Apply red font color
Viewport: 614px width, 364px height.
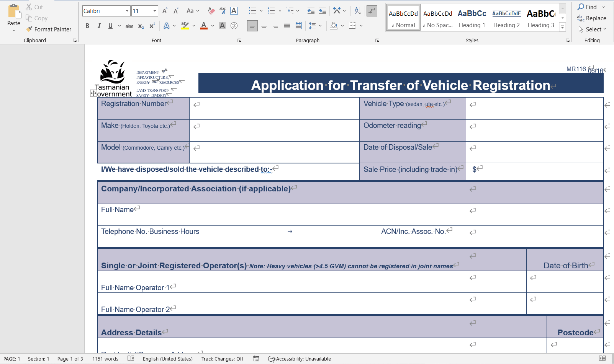204,26
